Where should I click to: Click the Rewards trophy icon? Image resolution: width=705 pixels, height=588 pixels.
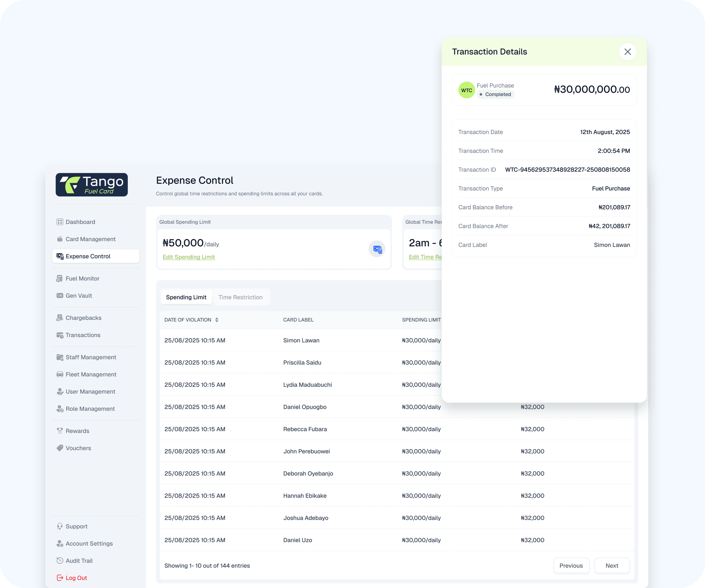60,431
